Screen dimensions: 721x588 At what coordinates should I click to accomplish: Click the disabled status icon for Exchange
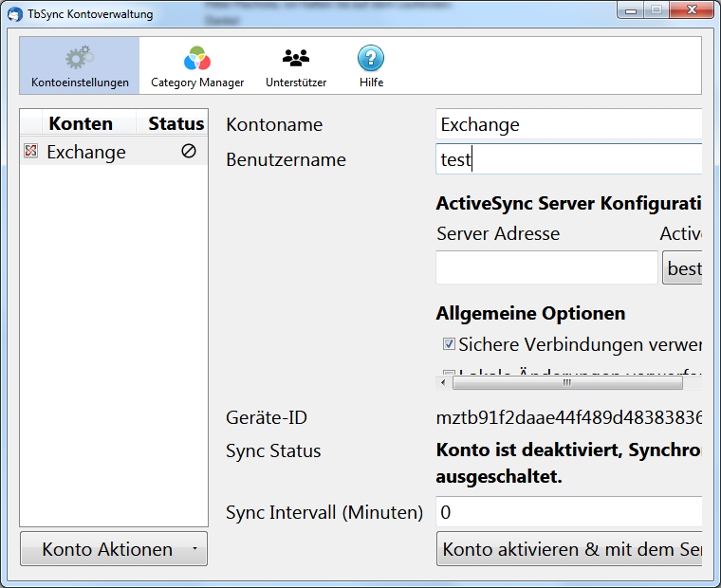pyautogui.click(x=189, y=151)
